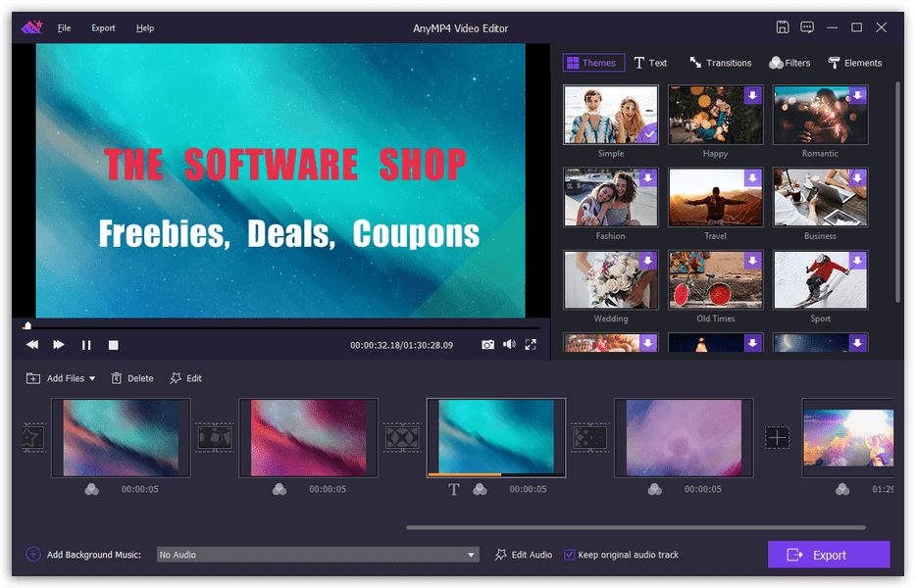Screen dimensions: 916x588
Task: Click the Delete button
Action: click(132, 378)
